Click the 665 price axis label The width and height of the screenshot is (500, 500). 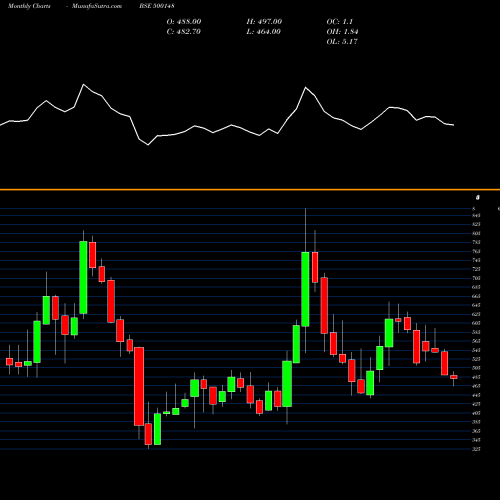476,296
